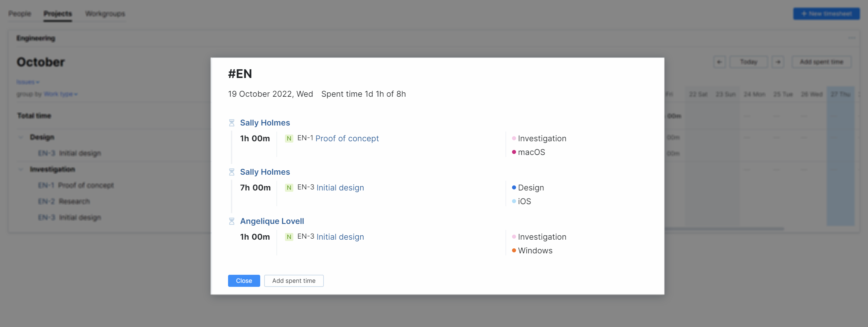Click the previous period arrow button
Screen dimensions: 868x327
[719, 62]
